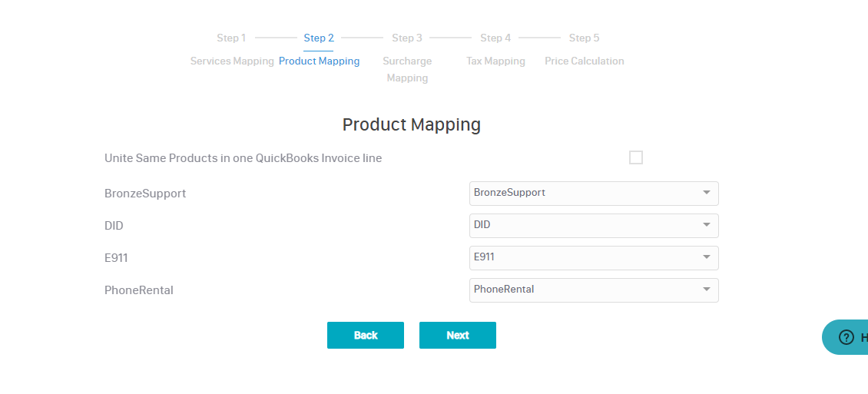Enable Unite Same Products checkbox
The width and height of the screenshot is (868, 394).
635,157
